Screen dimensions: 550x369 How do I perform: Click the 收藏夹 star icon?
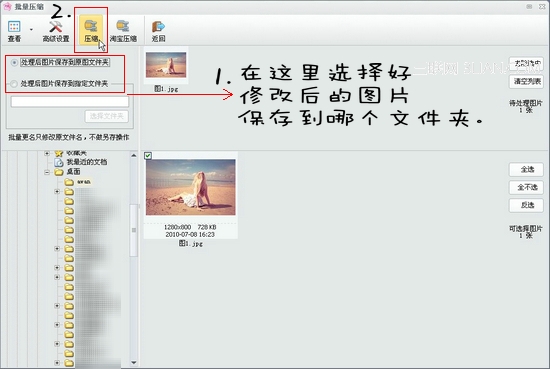coord(59,153)
